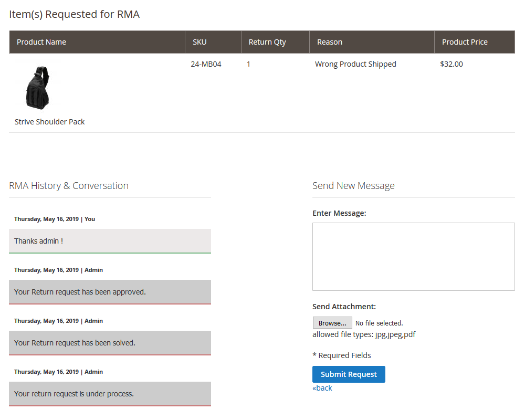Go back using the «back link
Screen dimensions: 525x420
[x=322, y=388]
